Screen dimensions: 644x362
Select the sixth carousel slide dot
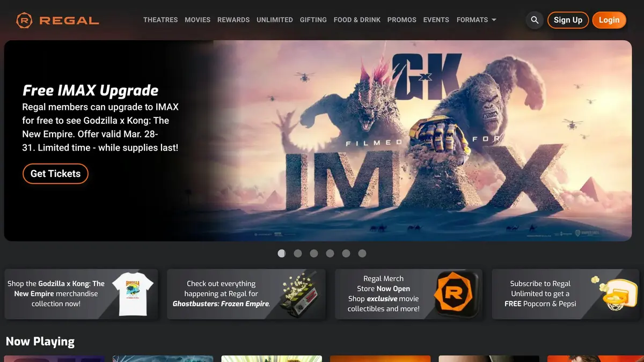(x=362, y=253)
